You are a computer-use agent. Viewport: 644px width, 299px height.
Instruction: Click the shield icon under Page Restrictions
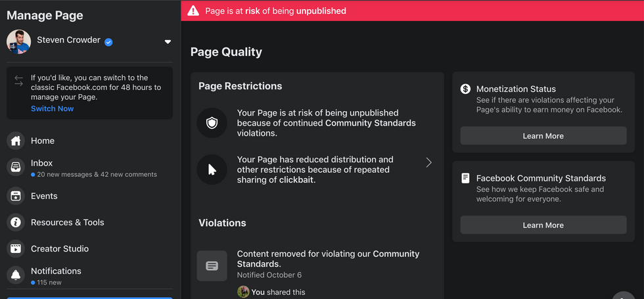point(212,123)
